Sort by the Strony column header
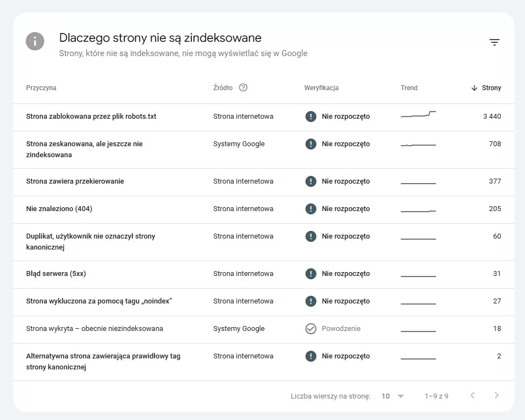 point(491,88)
